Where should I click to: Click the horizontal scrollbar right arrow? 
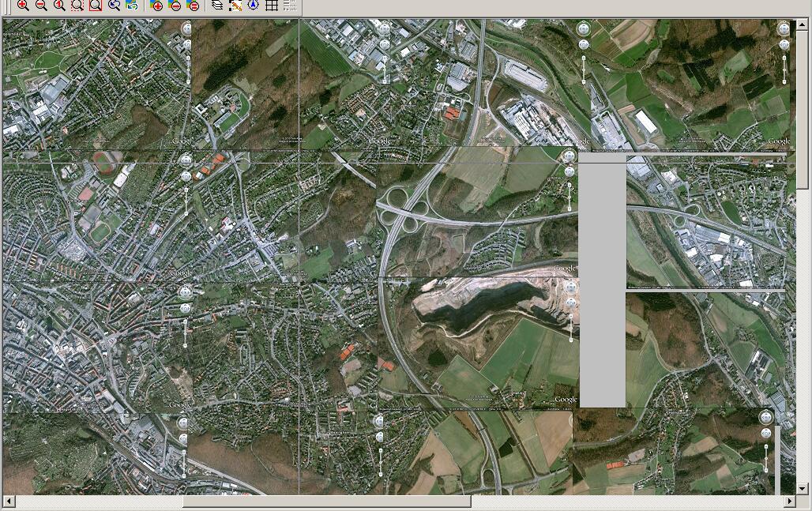coord(789,502)
